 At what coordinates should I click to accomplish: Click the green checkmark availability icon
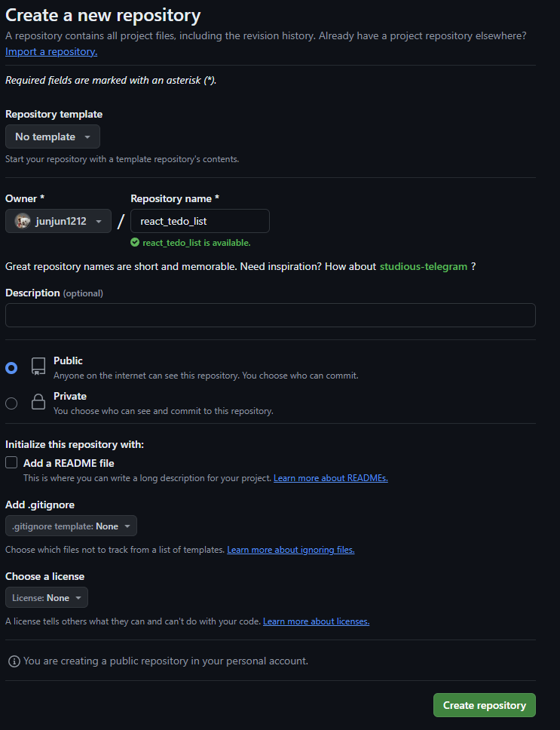click(135, 243)
